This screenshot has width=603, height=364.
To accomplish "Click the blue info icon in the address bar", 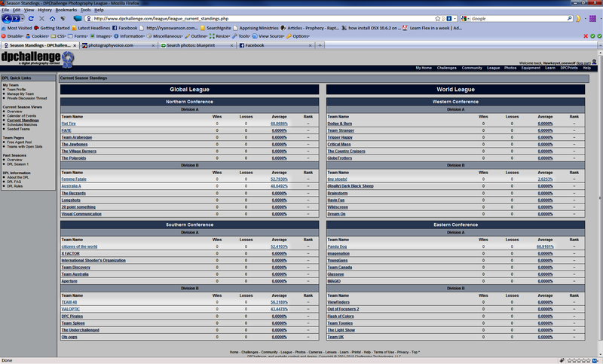I will tap(448, 18).
